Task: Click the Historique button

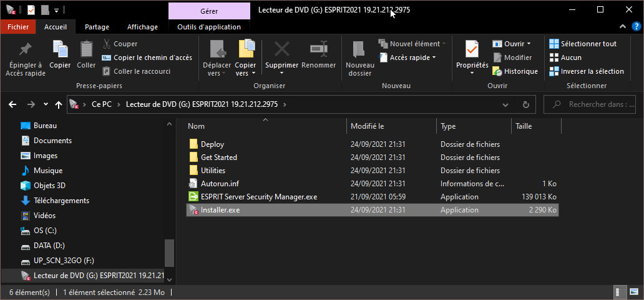Action: pyautogui.click(x=515, y=71)
